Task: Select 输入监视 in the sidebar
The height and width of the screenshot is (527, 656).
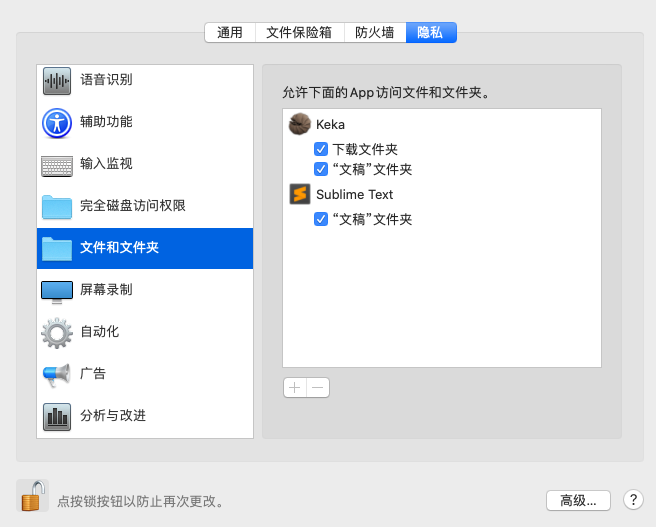Action: pos(106,164)
